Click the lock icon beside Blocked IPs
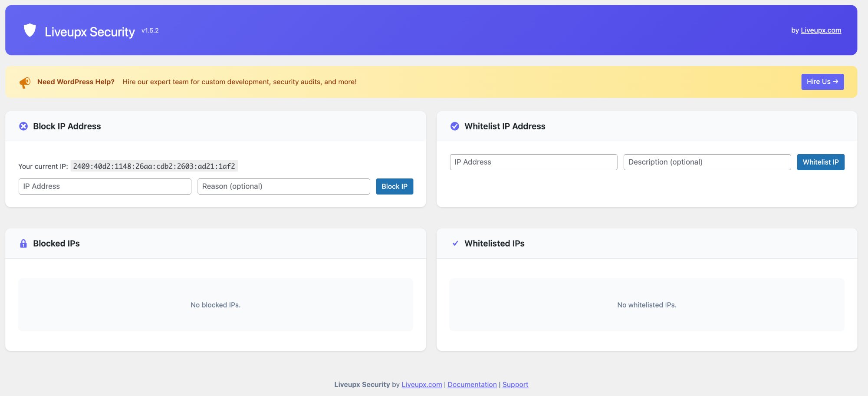This screenshot has height=396, width=868. tap(23, 243)
